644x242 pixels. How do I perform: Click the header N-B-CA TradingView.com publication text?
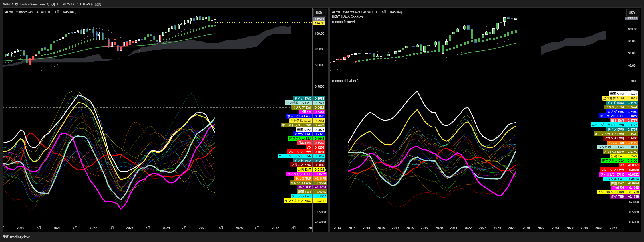(x=52, y=4)
